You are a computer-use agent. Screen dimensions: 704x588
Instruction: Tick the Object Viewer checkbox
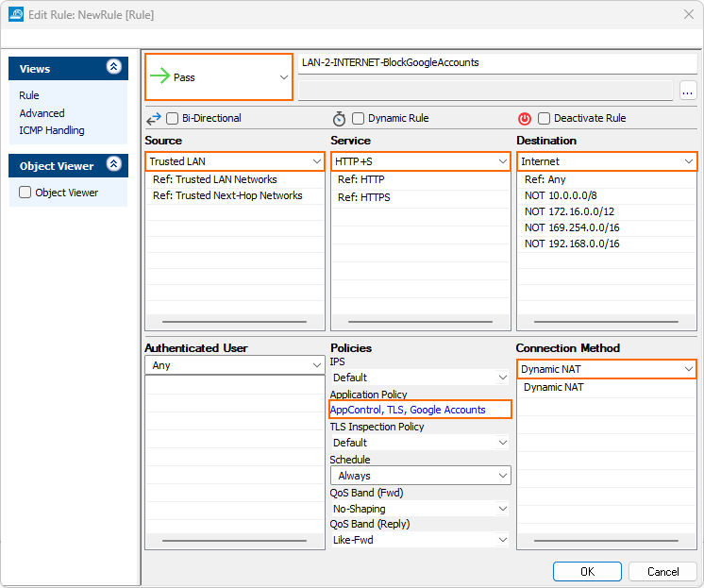pyautogui.click(x=25, y=193)
